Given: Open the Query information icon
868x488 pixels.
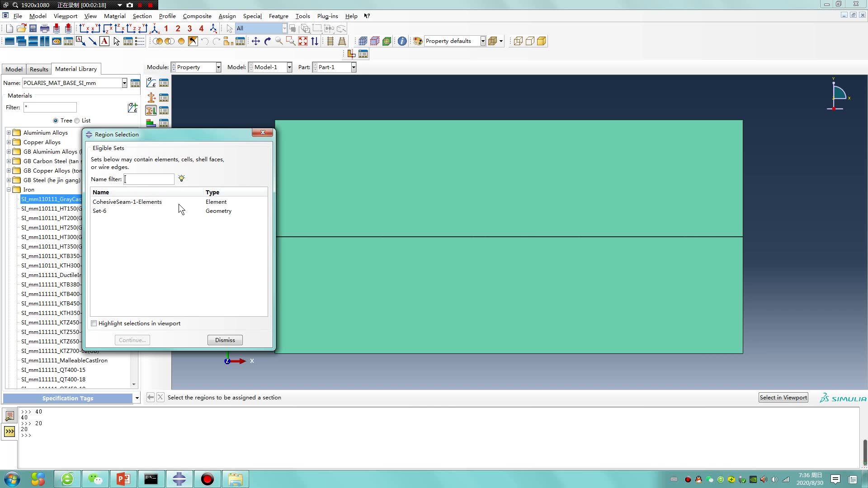Looking at the screenshot, I should tap(402, 41).
